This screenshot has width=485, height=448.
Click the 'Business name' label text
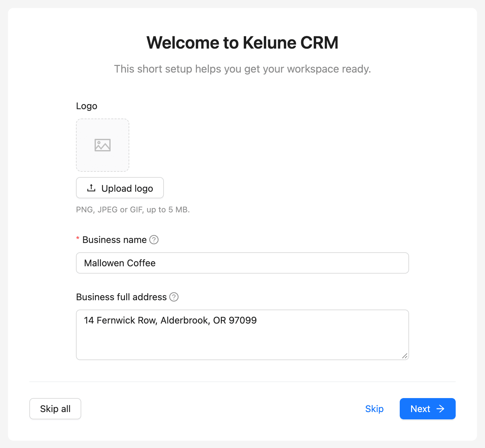tap(115, 240)
